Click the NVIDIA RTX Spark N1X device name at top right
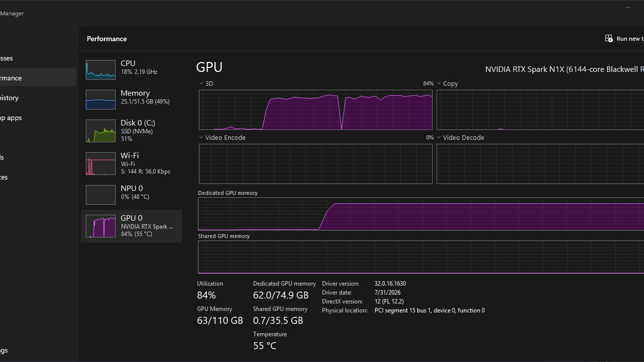This screenshot has height=362, width=644. [x=564, y=69]
